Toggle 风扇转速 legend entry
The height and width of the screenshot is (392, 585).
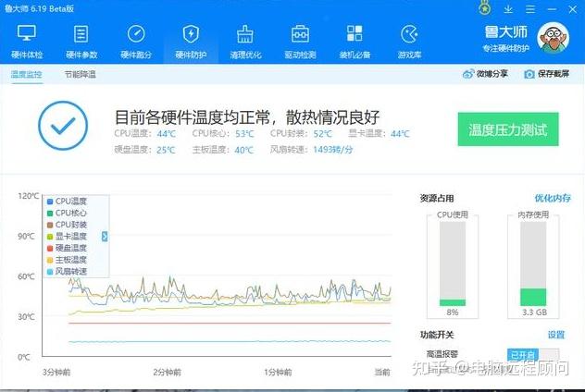point(67,271)
